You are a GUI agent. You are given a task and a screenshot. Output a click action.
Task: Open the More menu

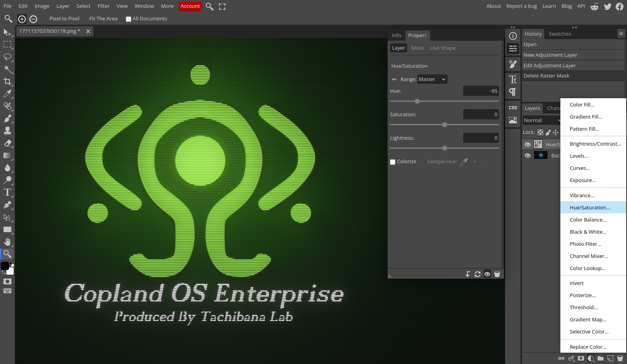pos(167,6)
